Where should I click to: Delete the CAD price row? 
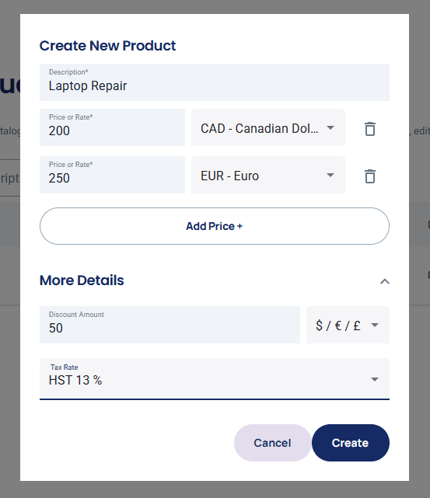click(370, 129)
